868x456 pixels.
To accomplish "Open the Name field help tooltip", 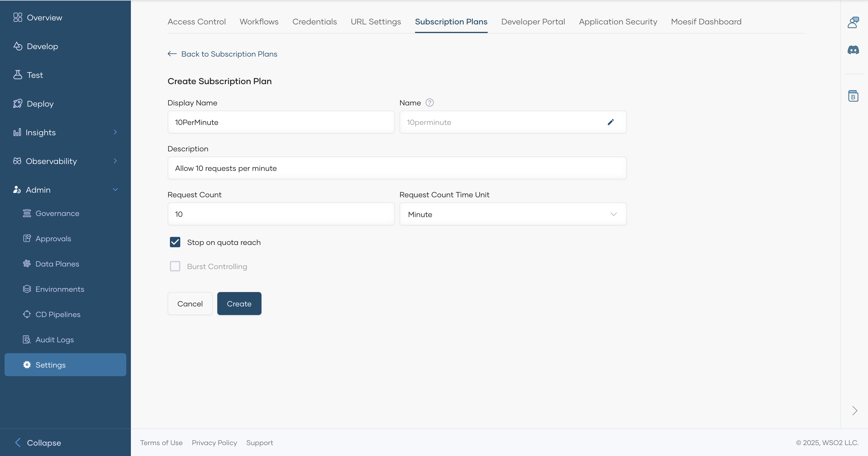I will point(430,103).
